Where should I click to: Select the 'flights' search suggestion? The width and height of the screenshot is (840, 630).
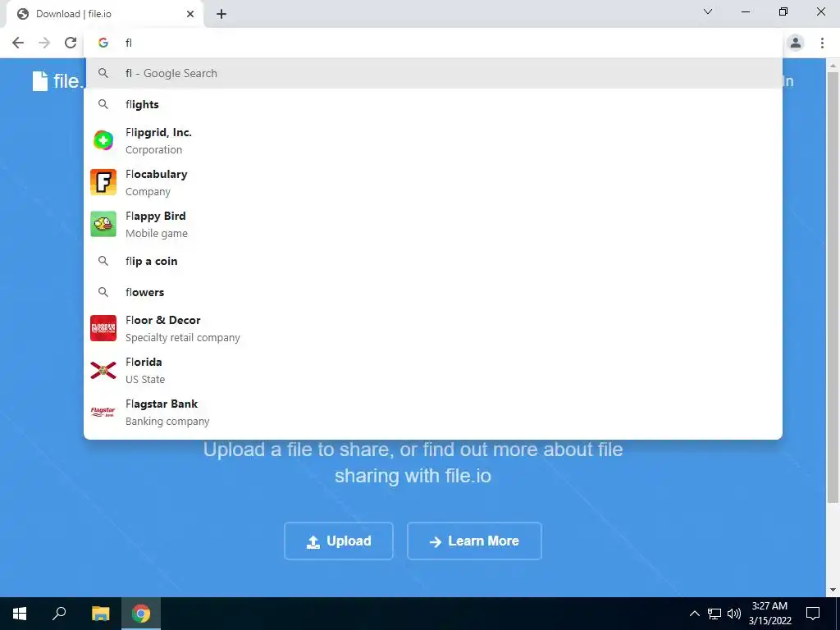pyautogui.click(x=433, y=104)
